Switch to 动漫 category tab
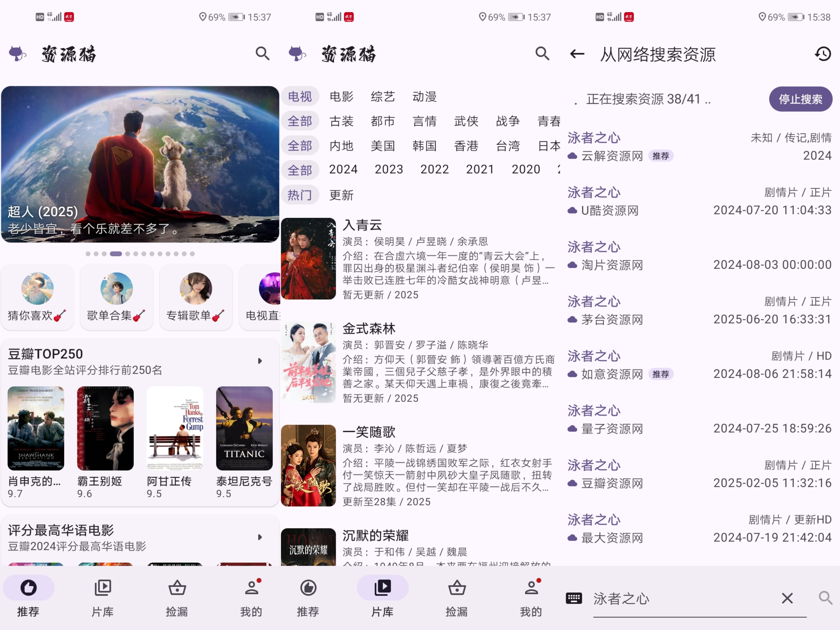840x630 pixels. [x=424, y=96]
